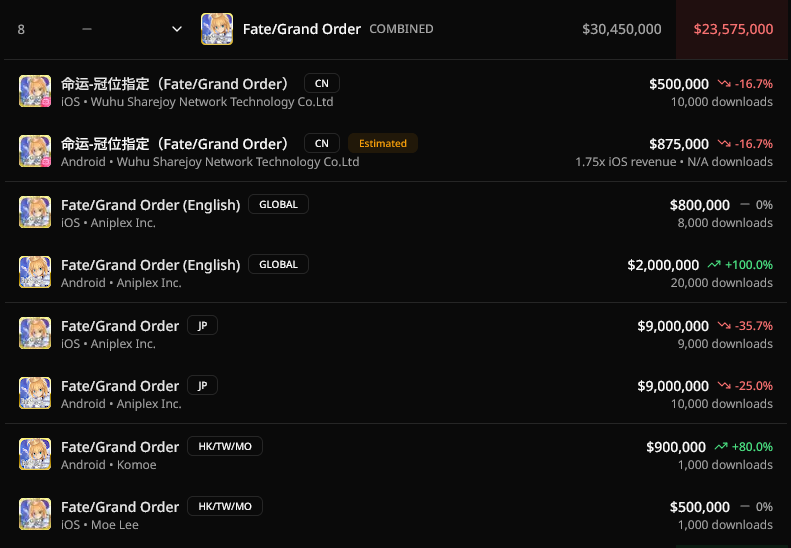
Task: Click the HK/TW/MO badge on the Komoe row
Action: click(225, 447)
